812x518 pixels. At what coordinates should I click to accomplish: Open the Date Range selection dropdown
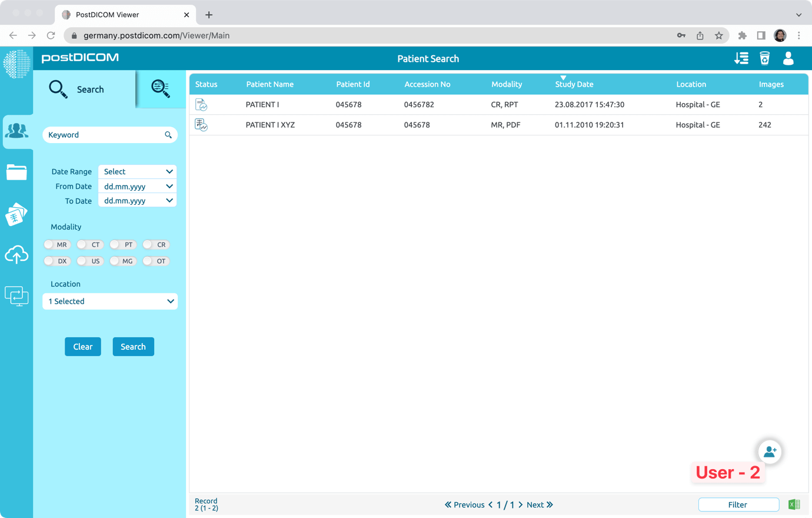point(137,171)
